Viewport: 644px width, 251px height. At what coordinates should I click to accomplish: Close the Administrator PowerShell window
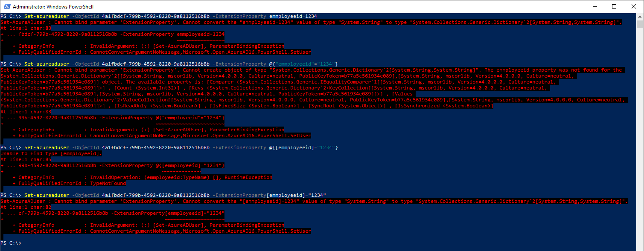(634, 6)
